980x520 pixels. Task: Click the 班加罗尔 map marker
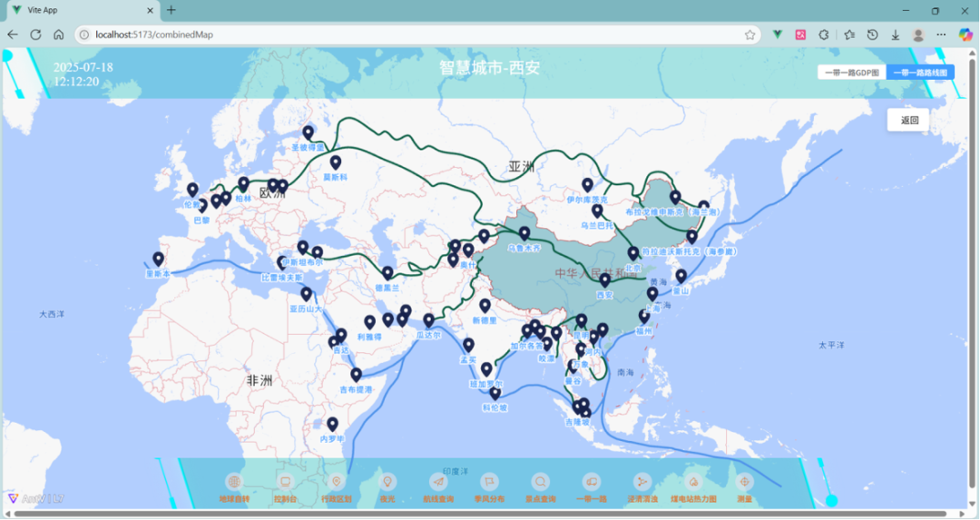pyautogui.click(x=486, y=369)
